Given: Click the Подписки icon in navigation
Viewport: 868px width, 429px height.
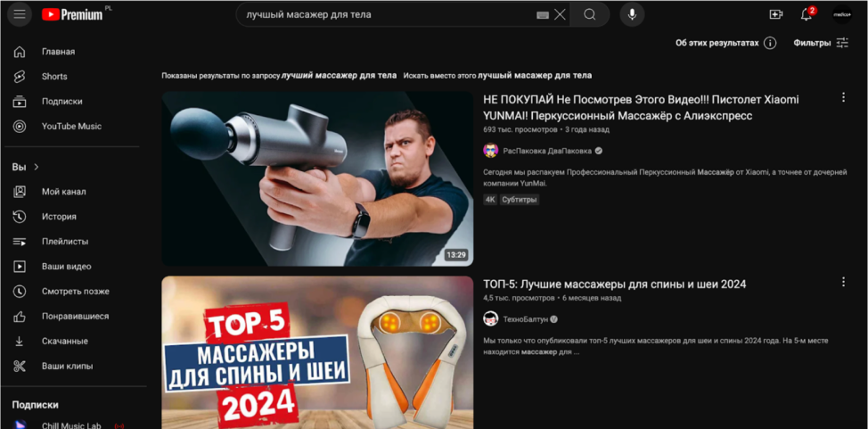Looking at the screenshot, I should click(20, 102).
